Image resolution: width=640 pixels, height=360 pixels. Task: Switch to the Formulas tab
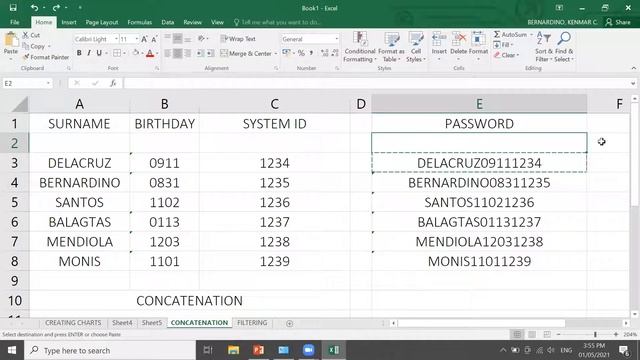pyautogui.click(x=140, y=22)
